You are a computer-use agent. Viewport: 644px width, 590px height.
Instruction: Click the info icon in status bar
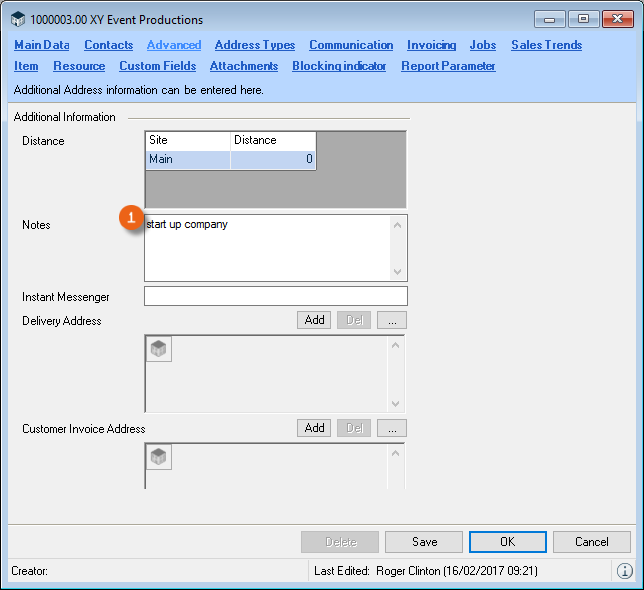[x=625, y=571]
